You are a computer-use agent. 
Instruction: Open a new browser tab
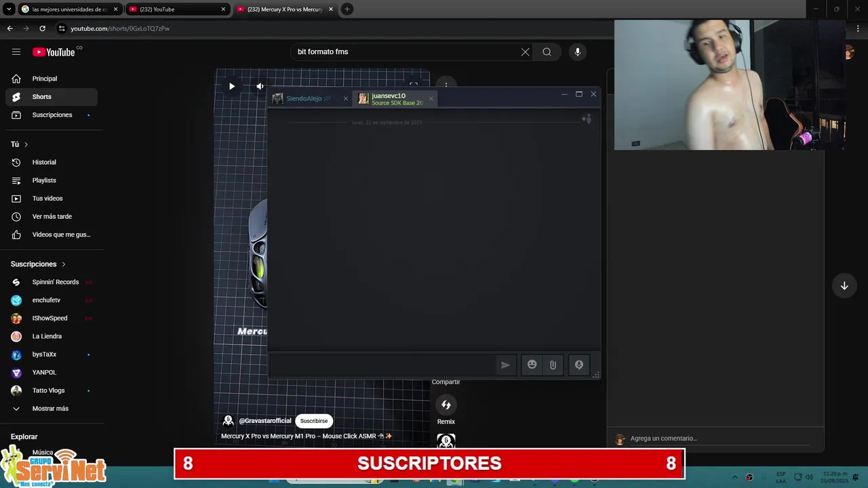click(347, 9)
